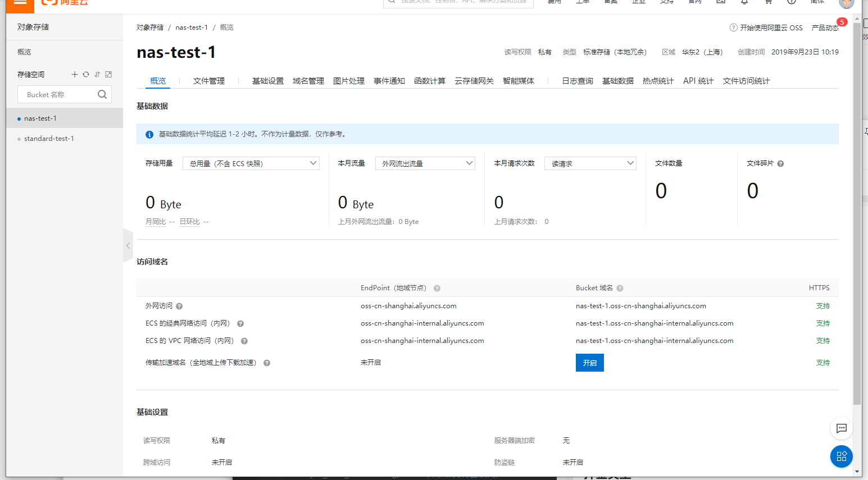Click help icon next to ECS 的经典网络访问
The image size is (868, 480).
(240, 323)
